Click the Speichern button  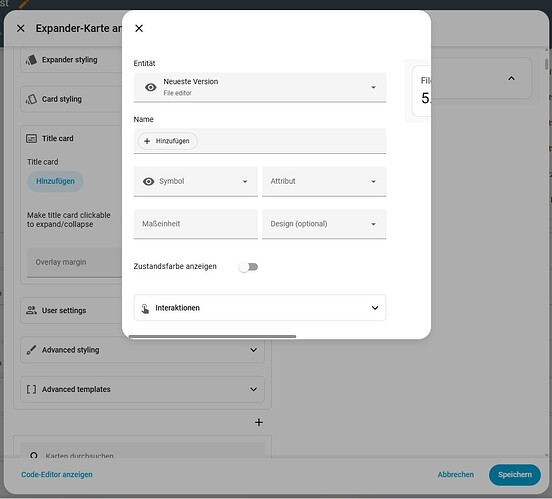(515, 475)
